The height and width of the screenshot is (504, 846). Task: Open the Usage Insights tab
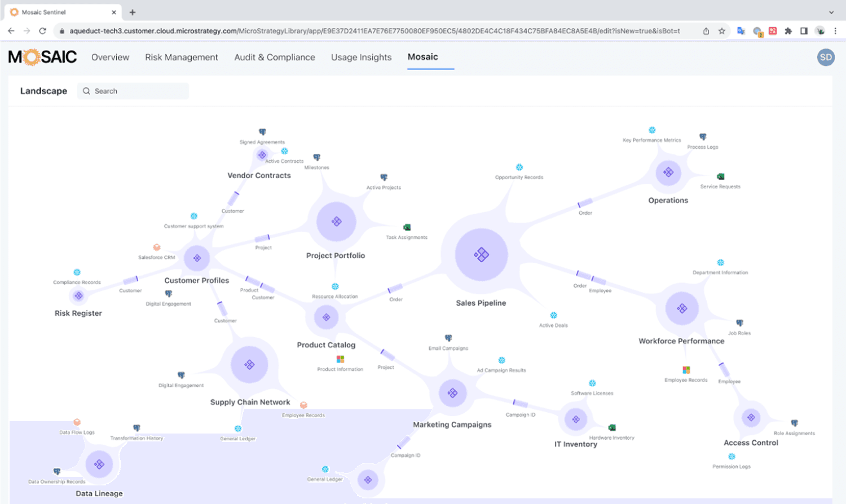click(362, 57)
